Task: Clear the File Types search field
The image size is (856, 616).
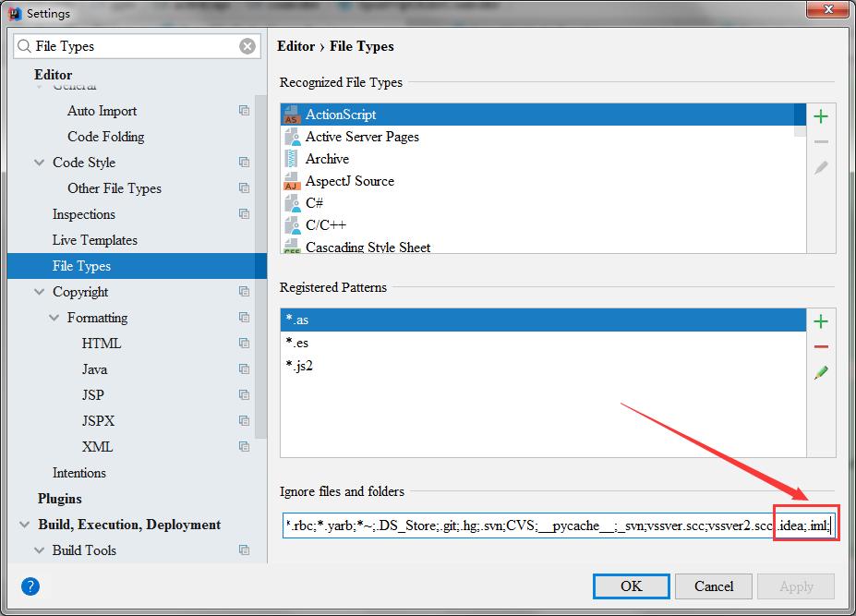Action: (x=247, y=46)
